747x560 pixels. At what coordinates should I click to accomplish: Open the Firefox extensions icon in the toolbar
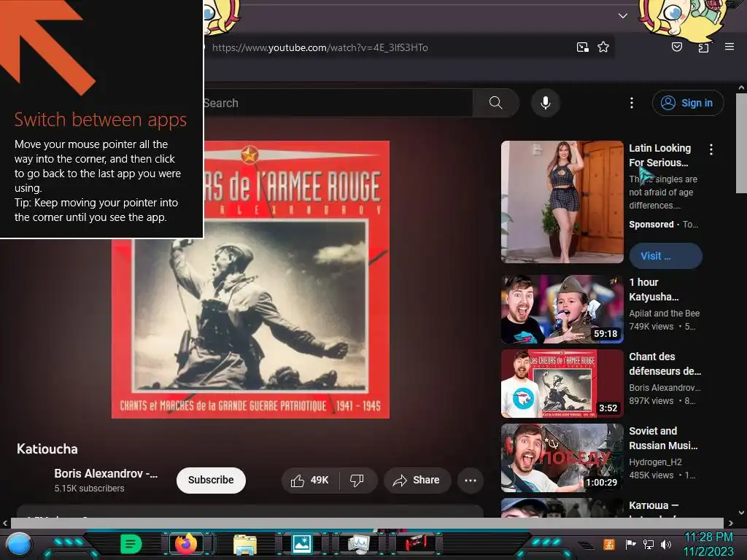tap(703, 47)
